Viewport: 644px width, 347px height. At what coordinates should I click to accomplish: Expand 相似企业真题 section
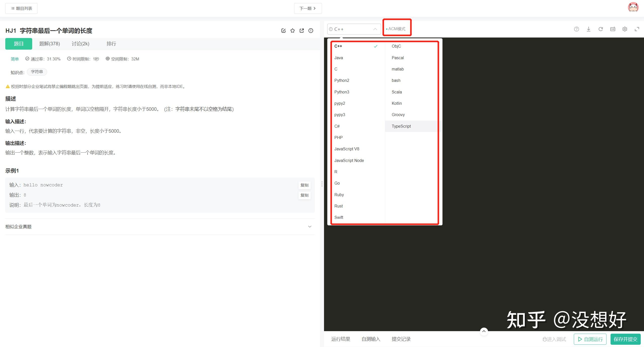tap(310, 227)
